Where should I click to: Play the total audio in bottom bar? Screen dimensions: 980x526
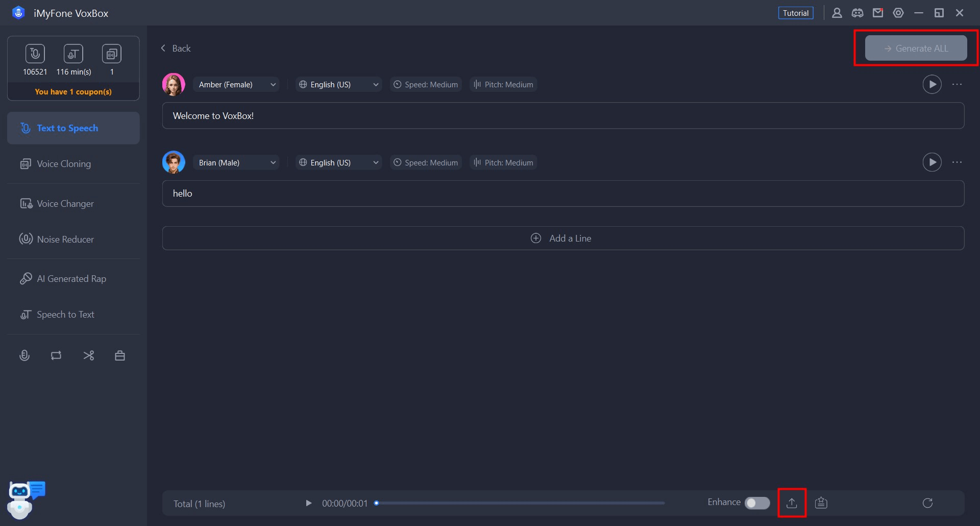(x=308, y=504)
